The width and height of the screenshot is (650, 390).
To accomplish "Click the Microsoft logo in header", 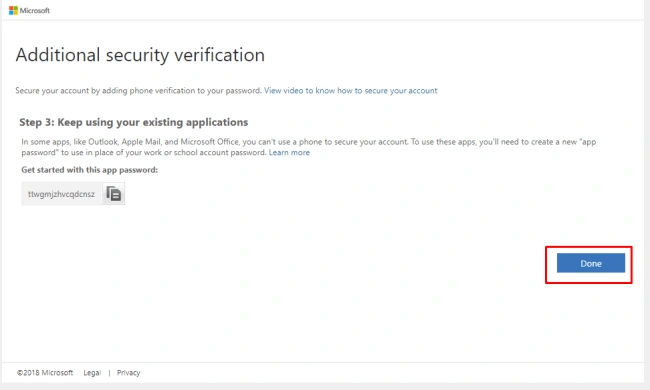I will (29, 10).
